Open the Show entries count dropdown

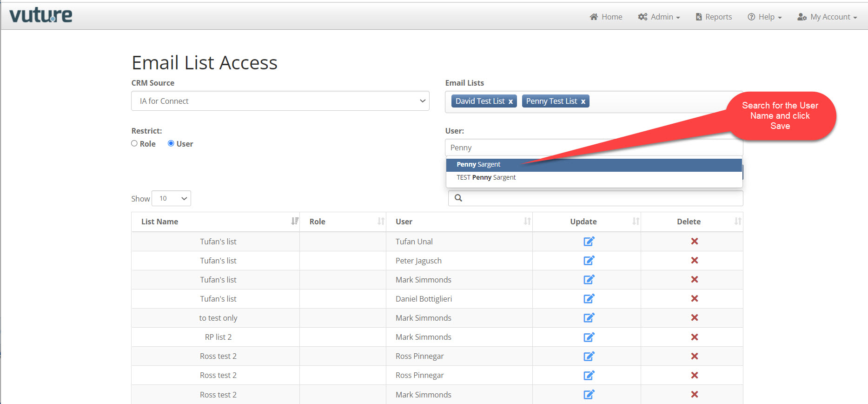coord(172,198)
